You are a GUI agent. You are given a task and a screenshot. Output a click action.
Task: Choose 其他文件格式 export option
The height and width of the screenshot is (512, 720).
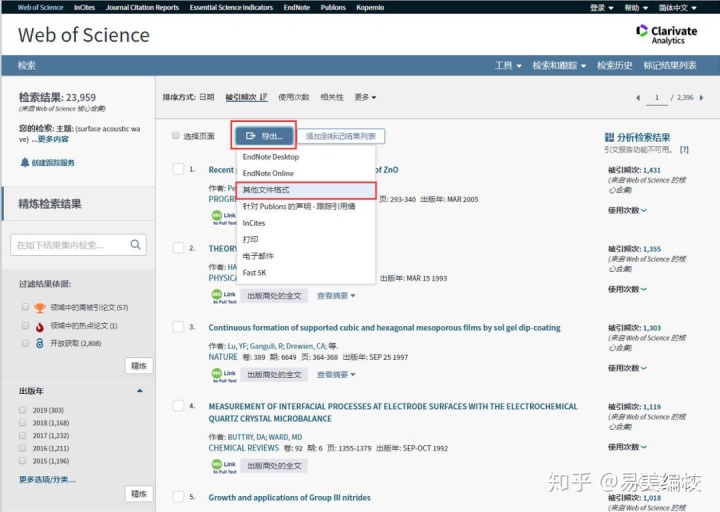tap(306, 190)
